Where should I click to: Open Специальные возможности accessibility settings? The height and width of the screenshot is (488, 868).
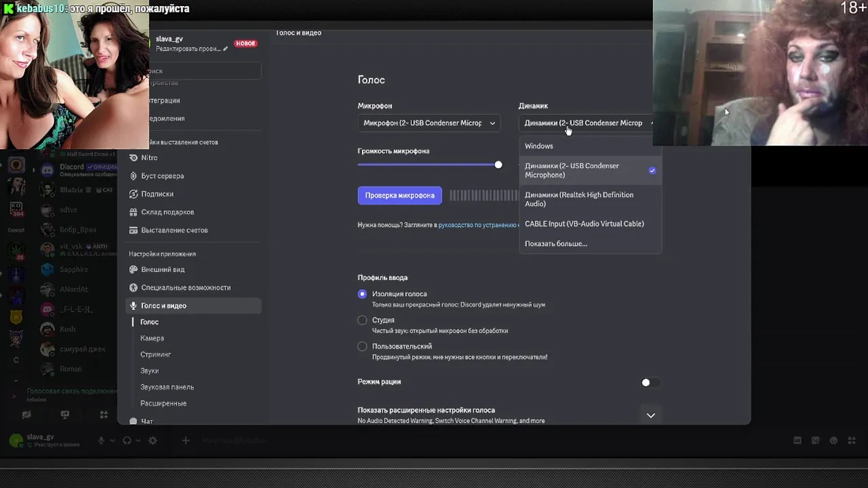click(194, 287)
